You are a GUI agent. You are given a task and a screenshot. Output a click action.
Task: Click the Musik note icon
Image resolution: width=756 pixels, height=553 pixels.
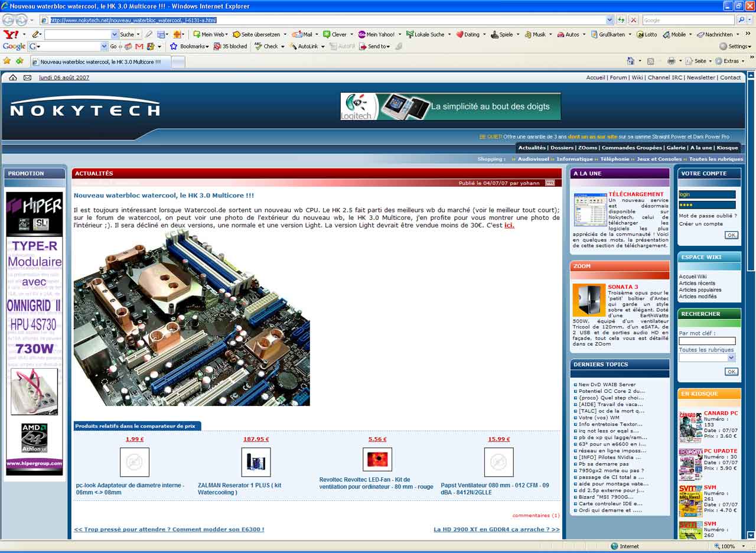527,34
